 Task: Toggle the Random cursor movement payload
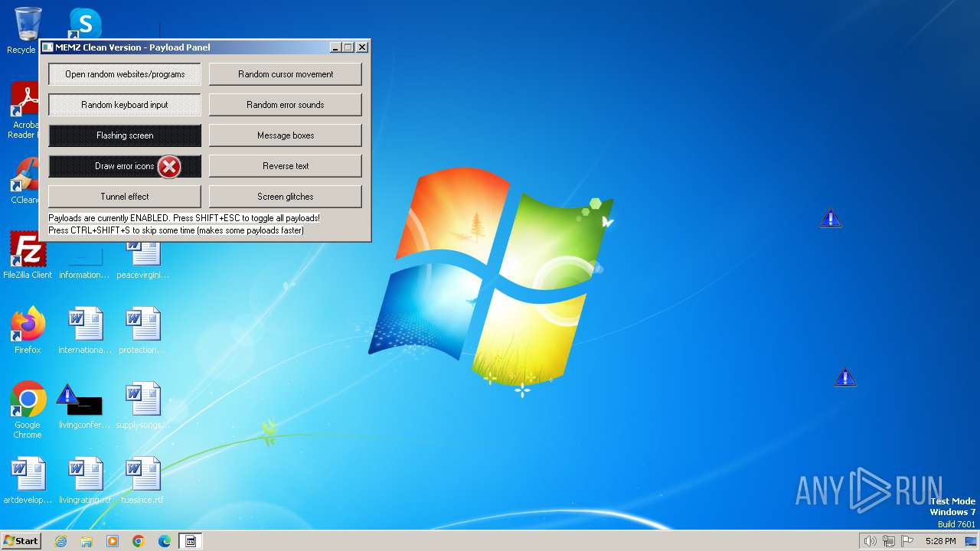286,74
